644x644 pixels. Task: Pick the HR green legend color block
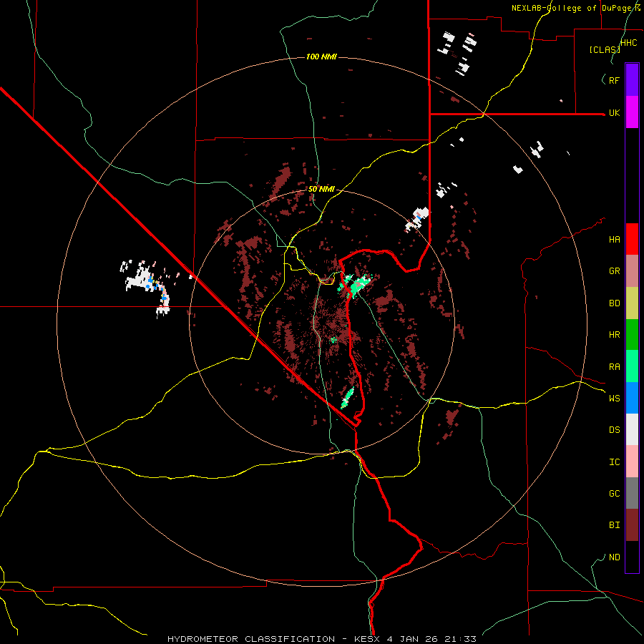point(632,335)
